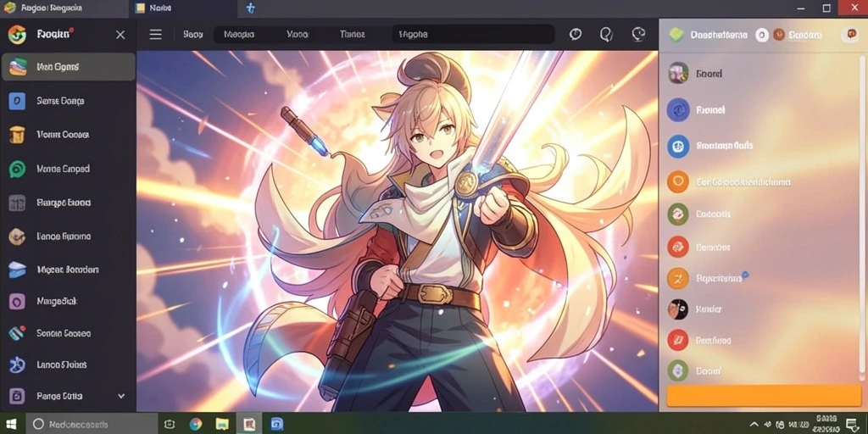Switch to the toolbar tab starting with 'S'
The width and height of the screenshot is (868, 434).
click(192, 34)
